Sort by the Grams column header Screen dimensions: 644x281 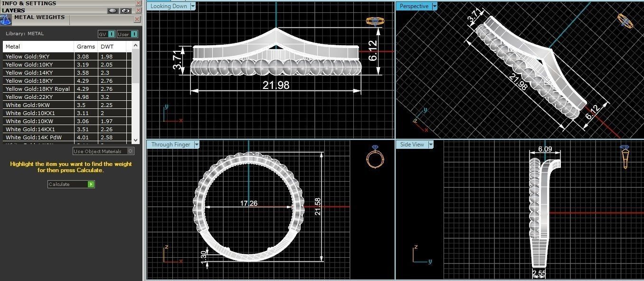[86, 47]
